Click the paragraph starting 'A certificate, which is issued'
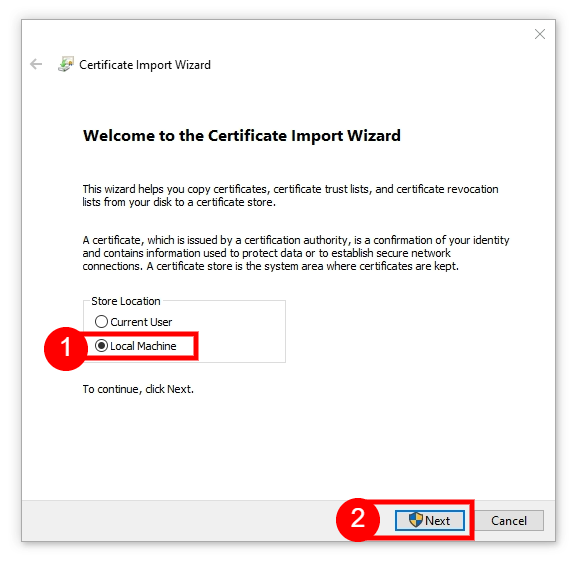The width and height of the screenshot is (583, 568). [296, 253]
